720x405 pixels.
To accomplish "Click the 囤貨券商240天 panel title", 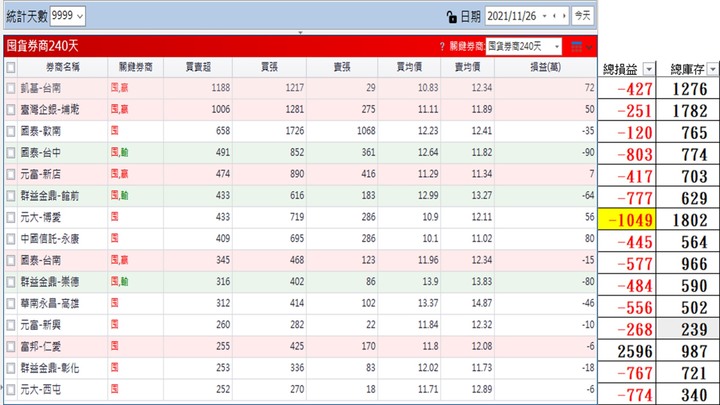I will 43,46.
